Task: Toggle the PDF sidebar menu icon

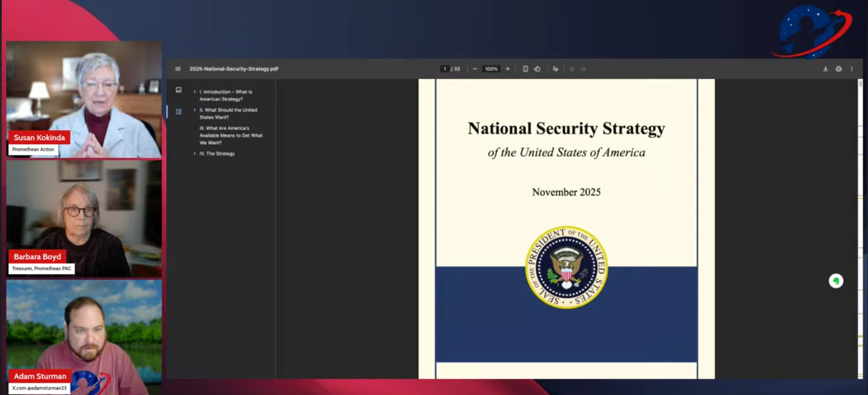Action: pyautogui.click(x=178, y=69)
